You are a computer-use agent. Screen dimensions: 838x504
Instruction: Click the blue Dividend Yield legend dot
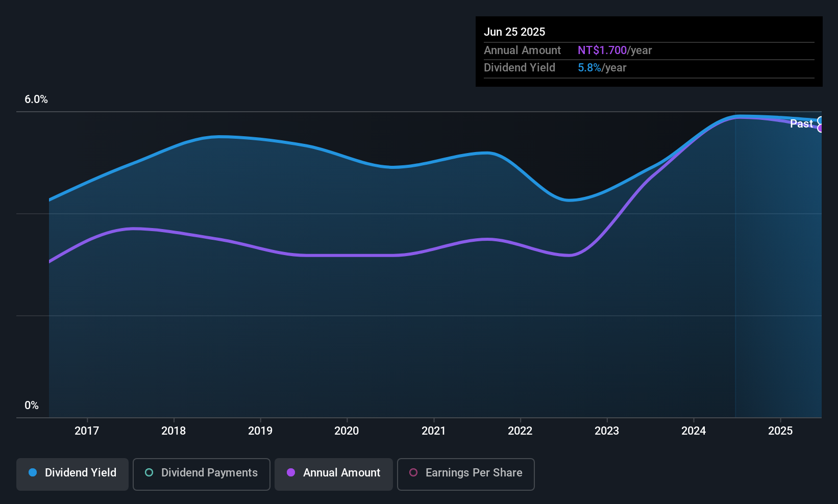tap(32, 473)
